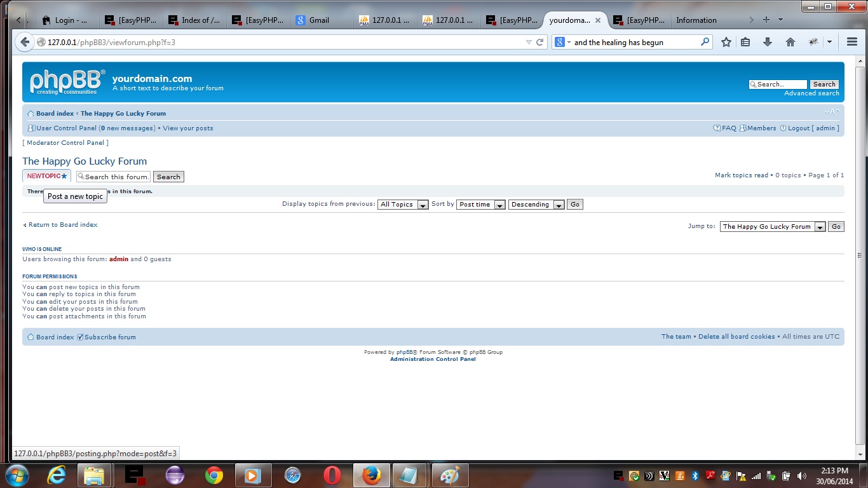Reload the page with the refresh icon
The width and height of the screenshot is (868, 488).
coord(540,42)
